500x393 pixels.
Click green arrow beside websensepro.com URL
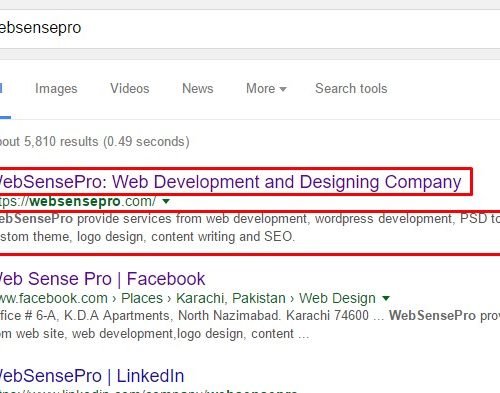pos(166,201)
